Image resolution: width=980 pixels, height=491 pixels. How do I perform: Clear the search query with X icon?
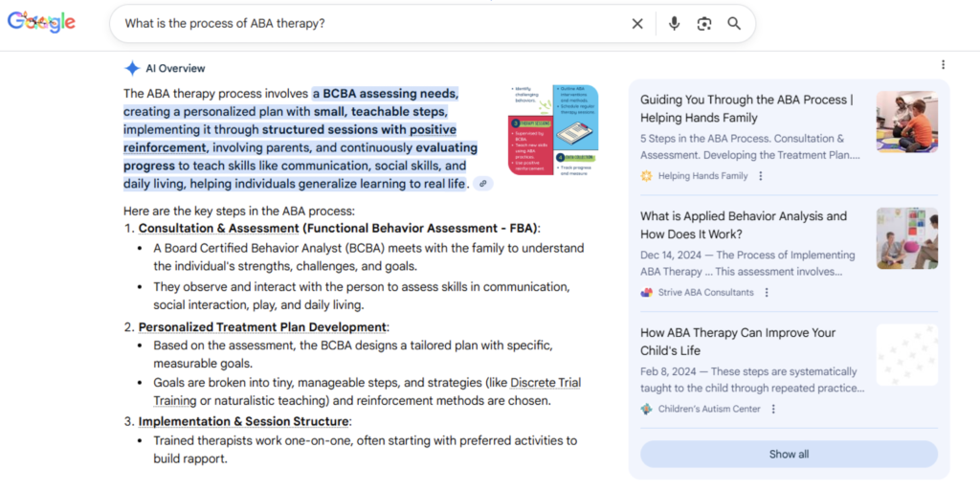click(636, 24)
